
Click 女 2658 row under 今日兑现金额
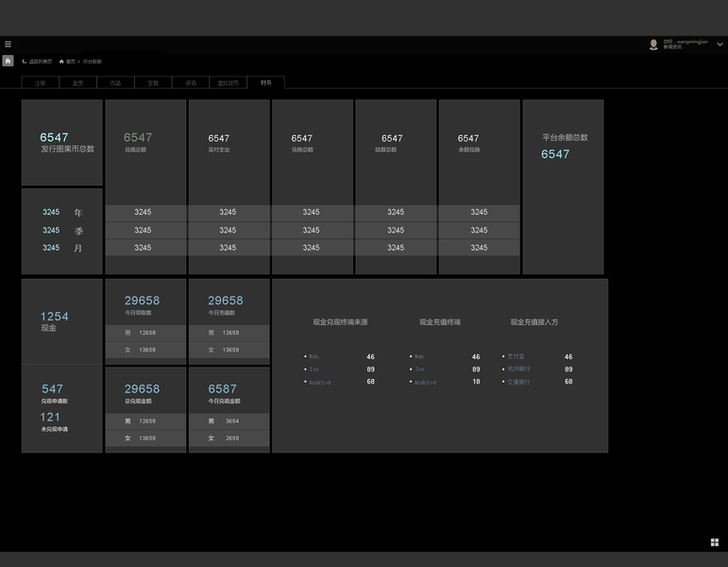(x=229, y=438)
